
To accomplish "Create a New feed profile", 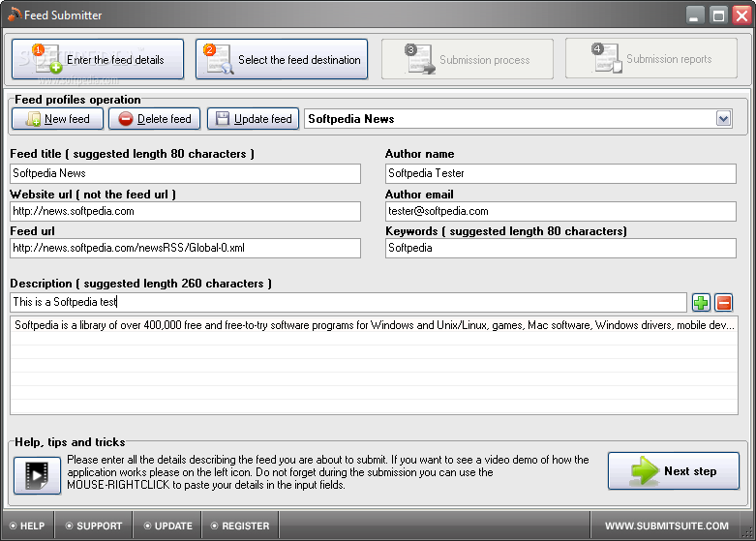I will (58, 119).
